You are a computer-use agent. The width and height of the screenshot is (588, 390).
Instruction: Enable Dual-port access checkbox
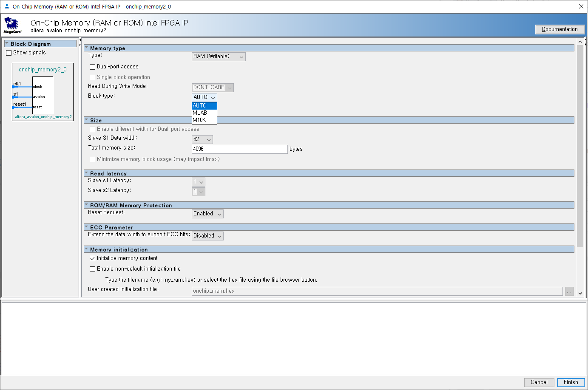click(x=92, y=67)
